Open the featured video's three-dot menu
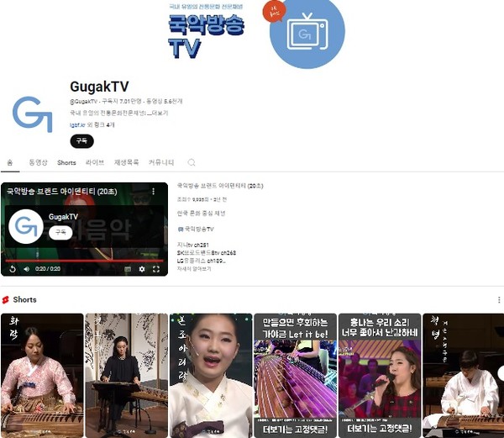The width and height of the screenshot is (504, 438). click(154, 192)
